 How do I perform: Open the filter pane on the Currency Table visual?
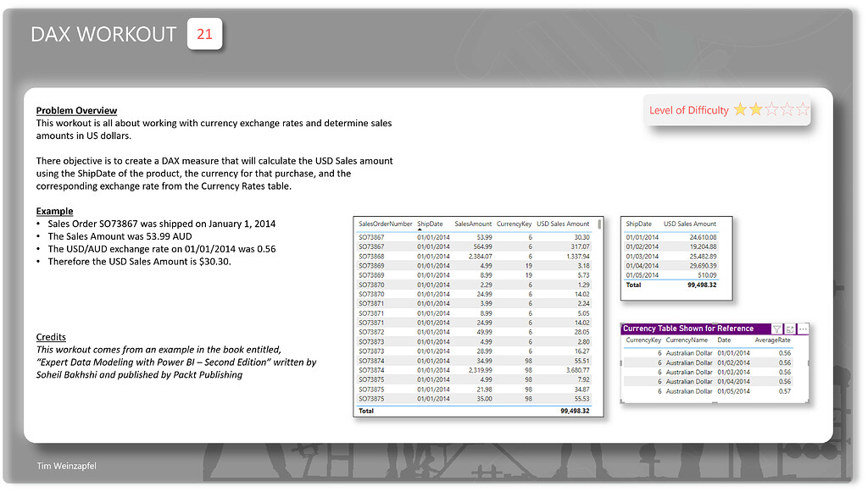776,329
